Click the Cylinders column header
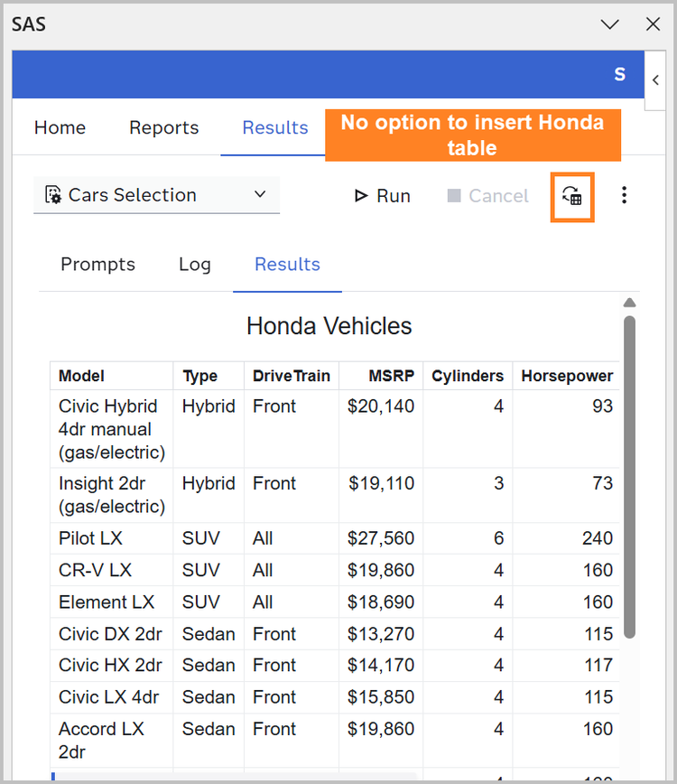This screenshot has width=677, height=784. 468,376
